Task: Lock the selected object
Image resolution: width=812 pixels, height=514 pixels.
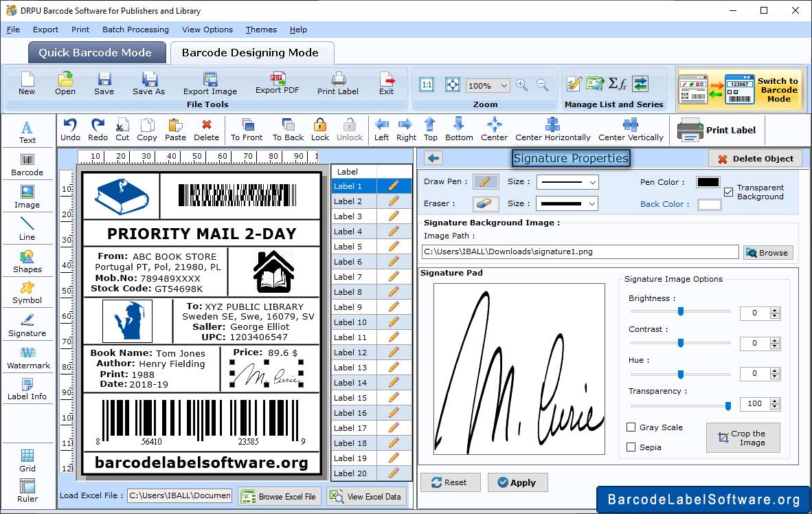Action: [320, 130]
